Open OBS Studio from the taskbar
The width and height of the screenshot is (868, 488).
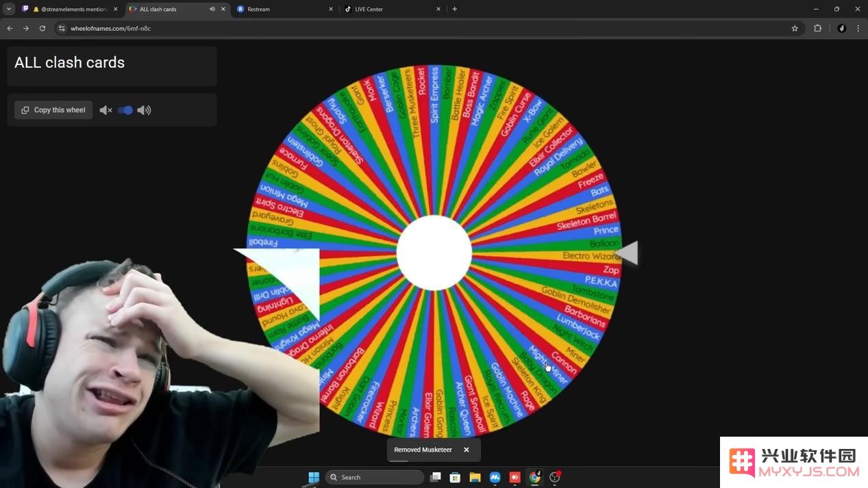(x=555, y=477)
